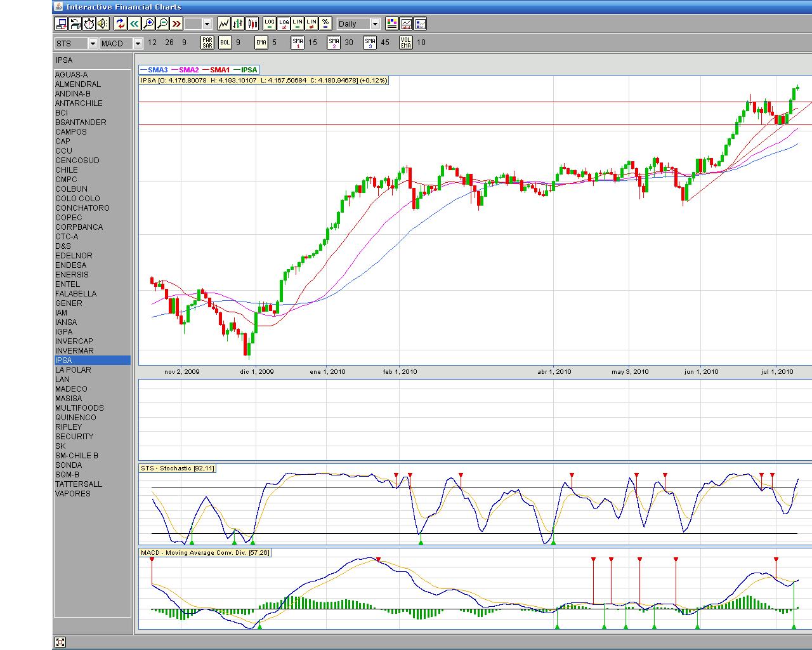Select COLBUN in stock list
Viewport: 812px width, 650px height.
click(93, 189)
